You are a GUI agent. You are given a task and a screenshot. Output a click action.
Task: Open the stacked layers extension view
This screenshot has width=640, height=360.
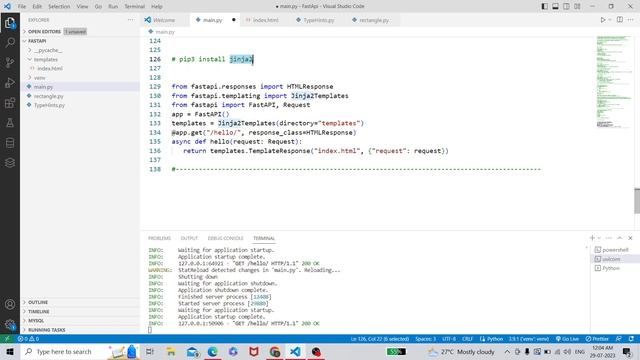tap(10, 162)
